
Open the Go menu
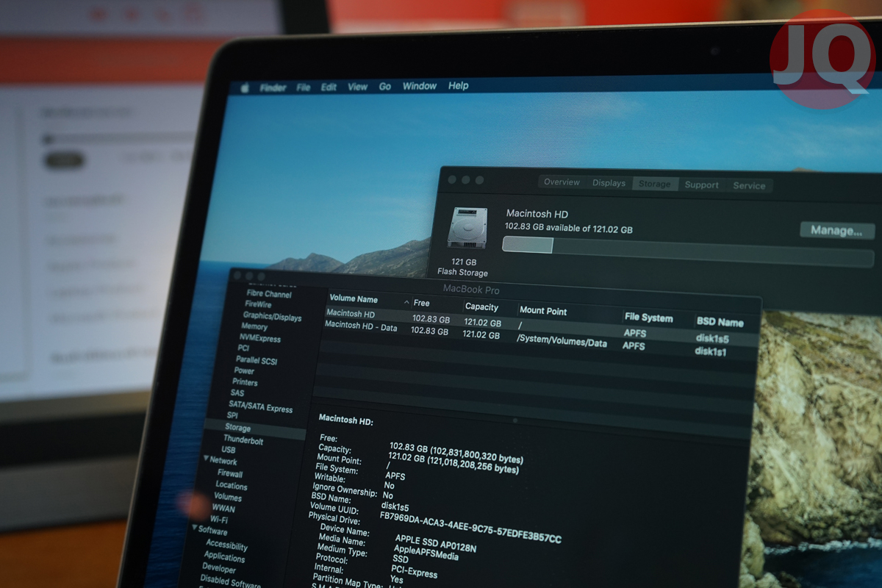(385, 86)
